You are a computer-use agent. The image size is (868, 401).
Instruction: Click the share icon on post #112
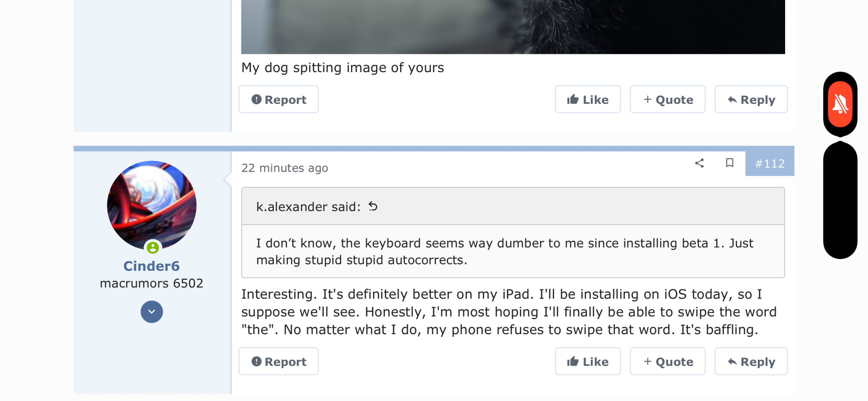click(699, 163)
